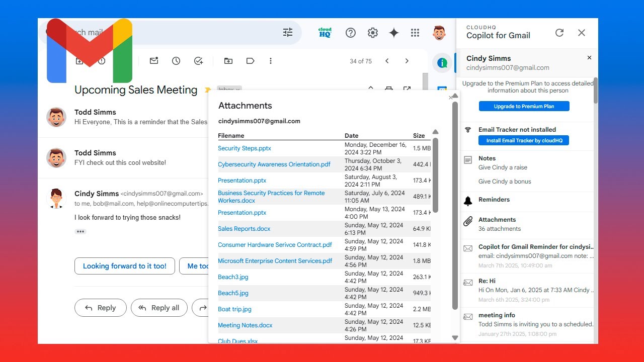
Task: Mark the email as unread
Action: tap(154, 61)
